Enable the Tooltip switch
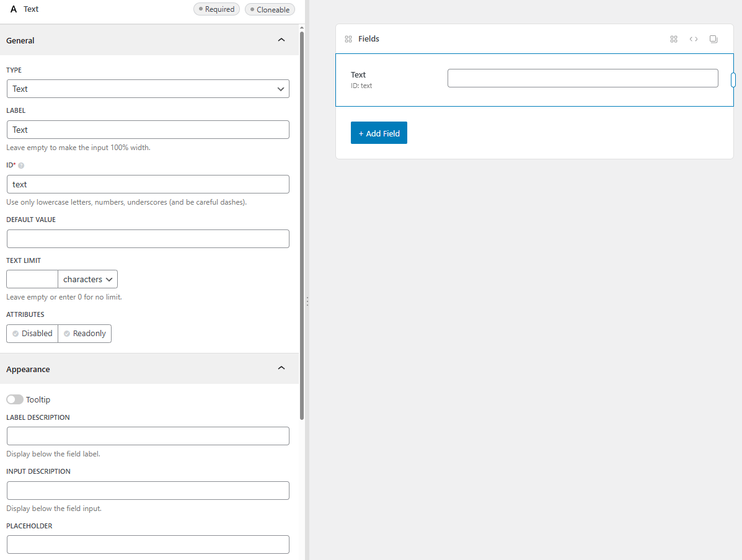 15,399
